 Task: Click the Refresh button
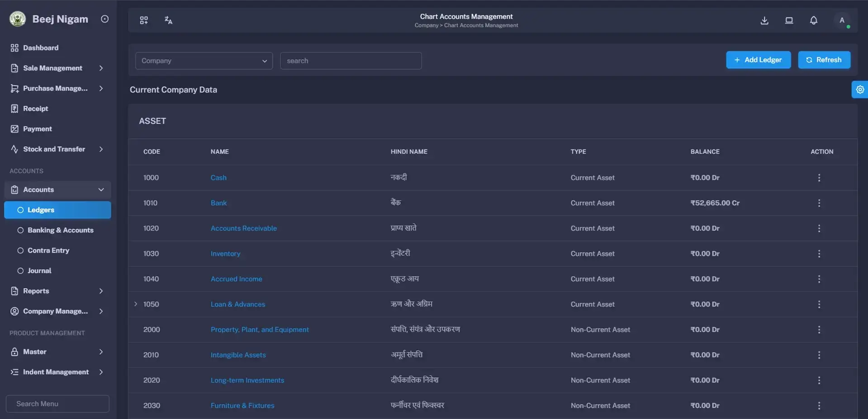pos(824,60)
